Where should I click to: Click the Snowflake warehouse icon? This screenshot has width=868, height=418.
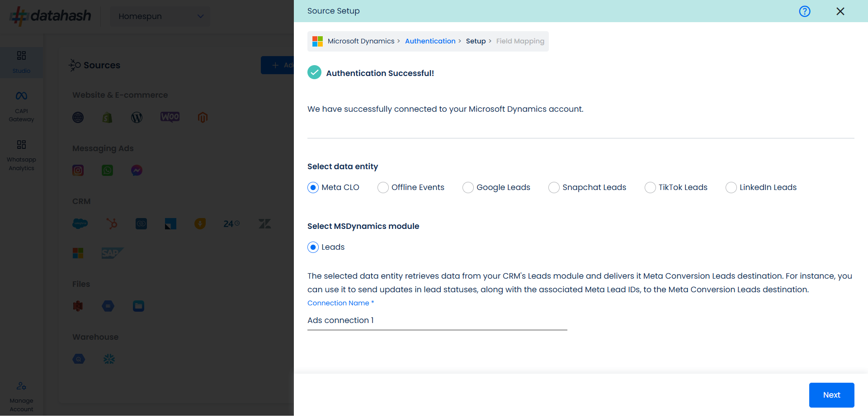(x=109, y=359)
